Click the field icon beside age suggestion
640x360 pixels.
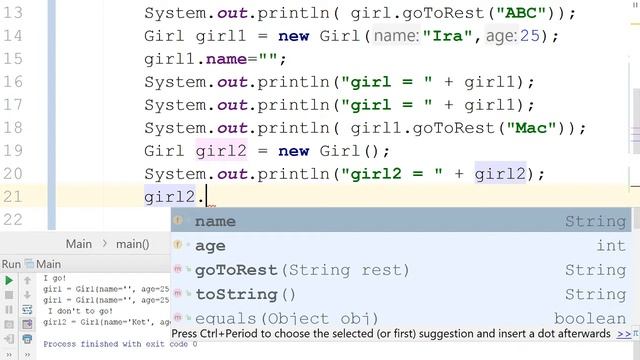click(x=178, y=244)
